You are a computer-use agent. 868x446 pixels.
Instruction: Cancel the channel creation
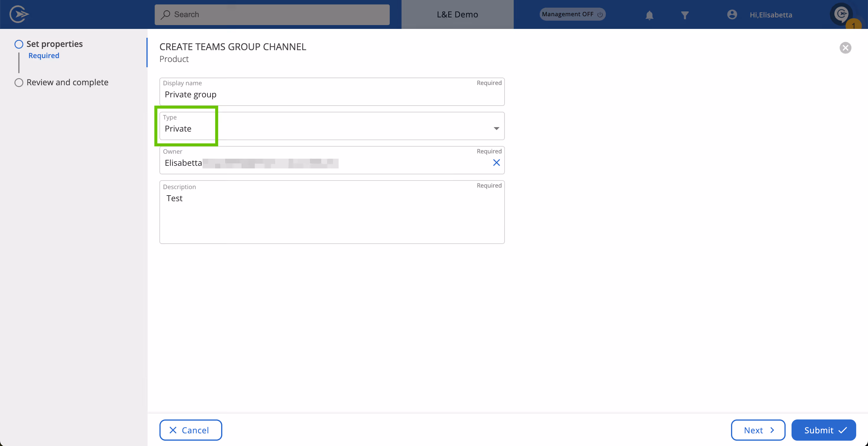(x=190, y=430)
